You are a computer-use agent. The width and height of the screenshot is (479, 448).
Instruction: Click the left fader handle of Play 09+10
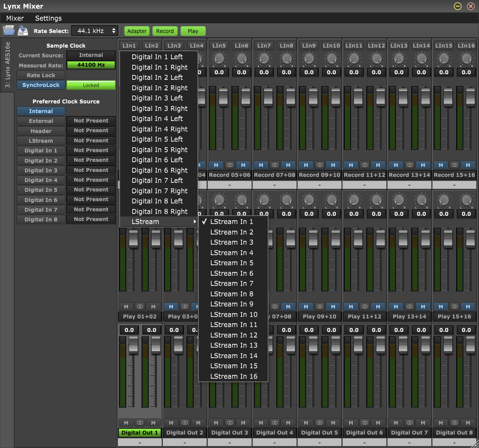(x=313, y=238)
